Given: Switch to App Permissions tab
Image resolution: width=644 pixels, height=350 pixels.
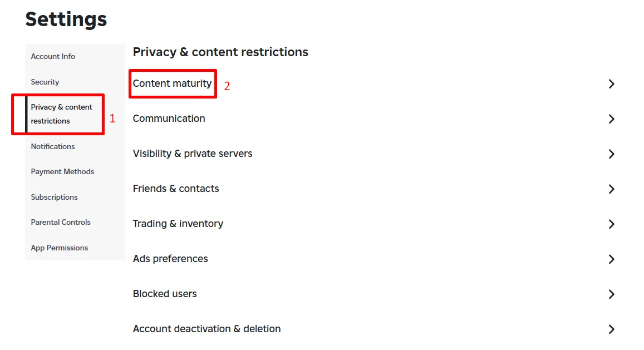Looking at the screenshot, I should [x=60, y=248].
